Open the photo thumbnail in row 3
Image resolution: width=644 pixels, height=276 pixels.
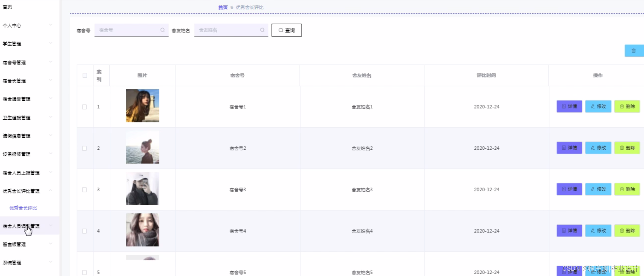143,188
